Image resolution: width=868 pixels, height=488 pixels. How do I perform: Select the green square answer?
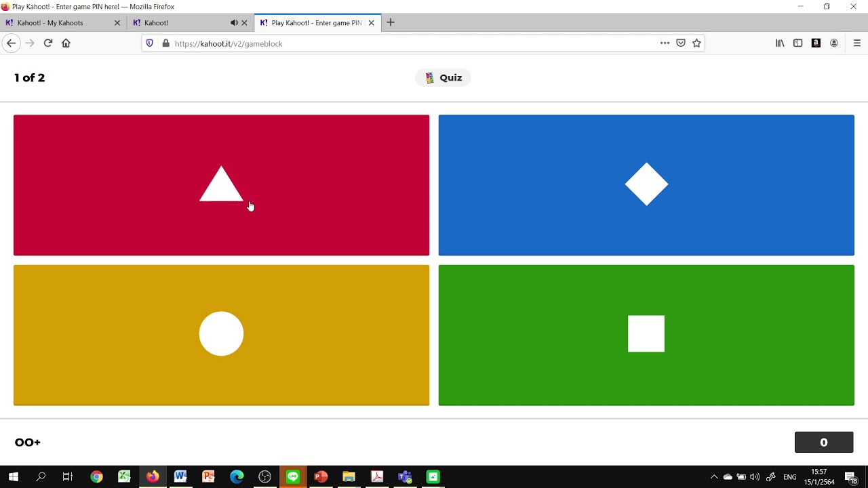[646, 335]
